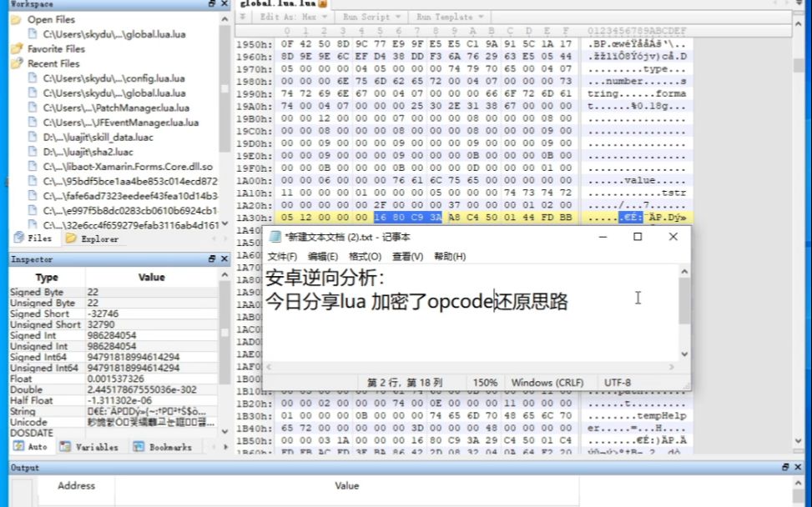Click the Signed Int value 986284054
Screen dimensions: 812x507
click(x=111, y=336)
